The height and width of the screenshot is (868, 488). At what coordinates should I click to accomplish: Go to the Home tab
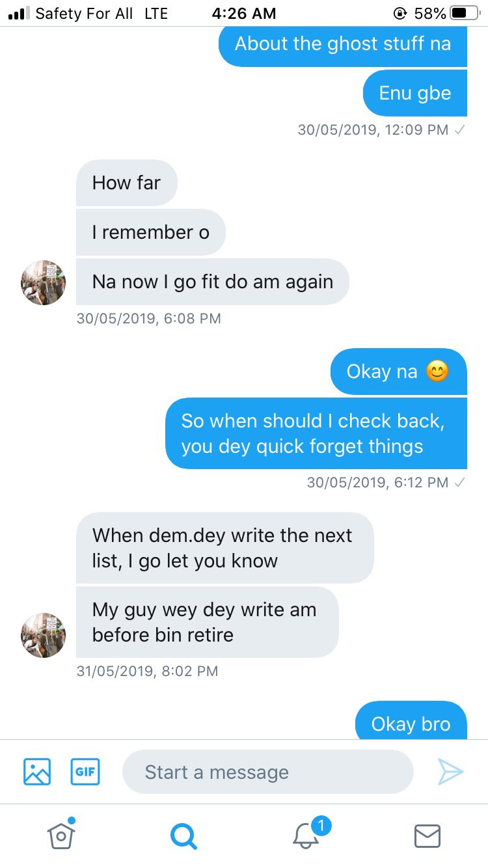point(61,835)
